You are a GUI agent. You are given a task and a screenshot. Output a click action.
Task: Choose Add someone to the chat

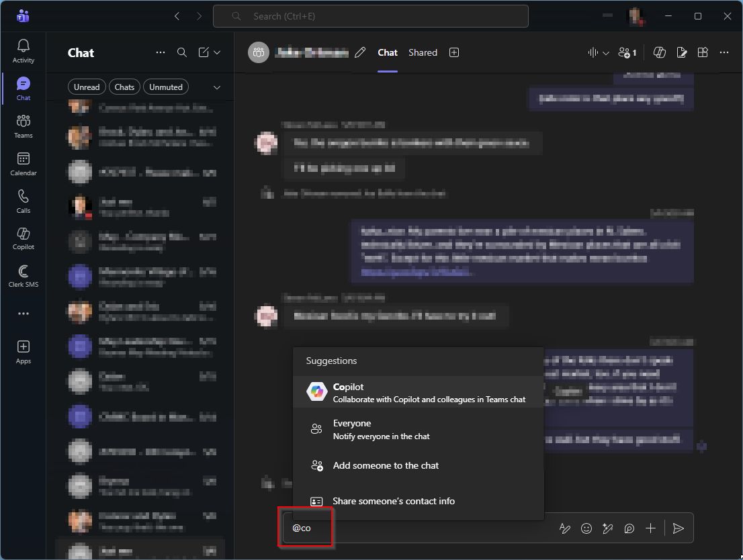tap(418, 466)
